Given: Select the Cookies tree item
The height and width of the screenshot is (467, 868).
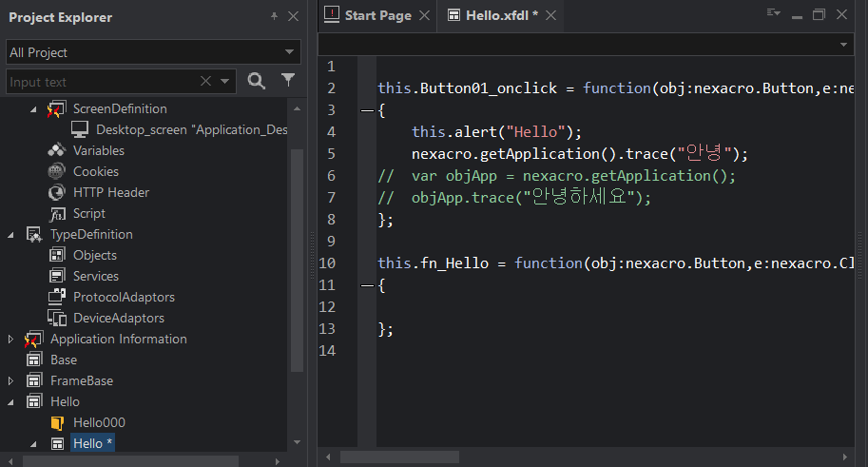Looking at the screenshot, I should tap(96, 172).
